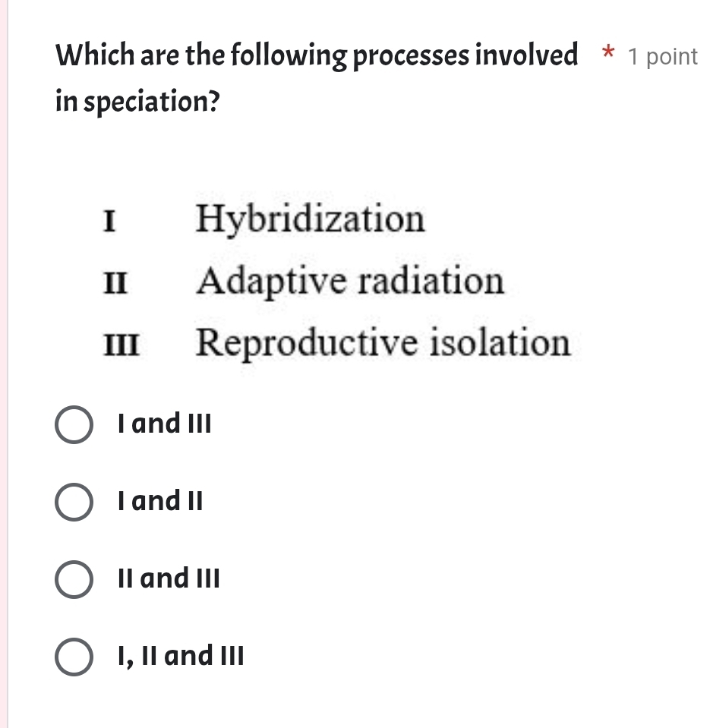
Task: Click "Adaptive radiation" in item II
Action: pos(350,282)
